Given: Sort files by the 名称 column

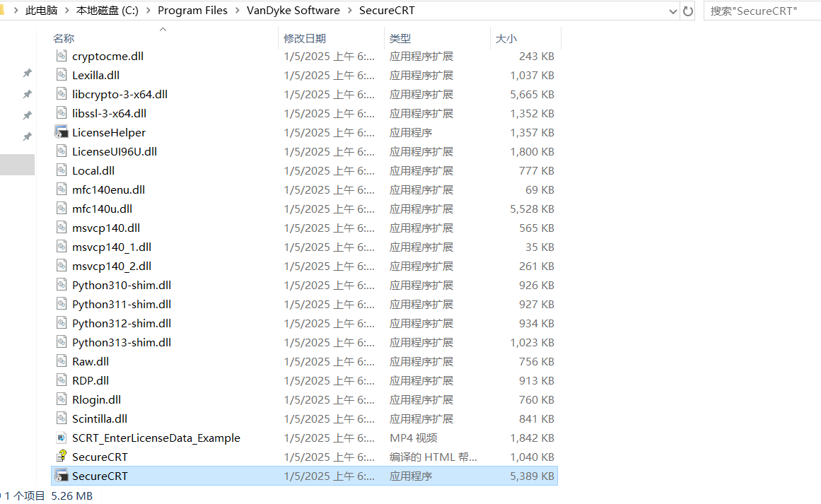Looking at the screenshot, I should coord(64,38).
